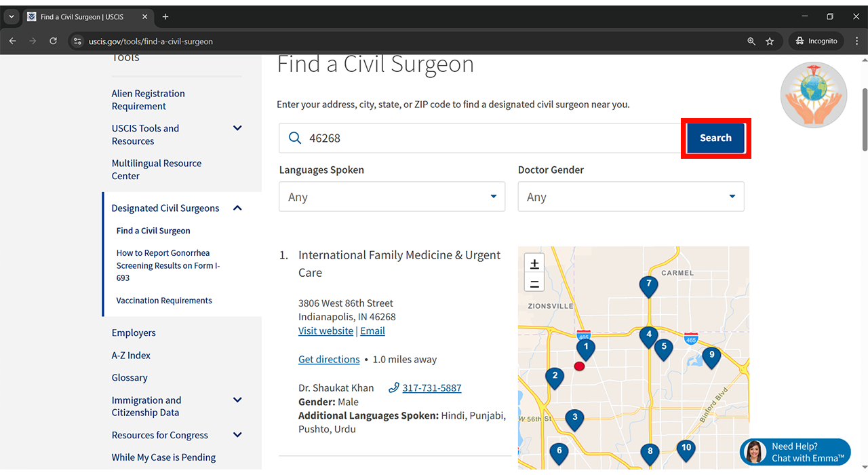Select map pin number 7

click(x=648, y=286)
